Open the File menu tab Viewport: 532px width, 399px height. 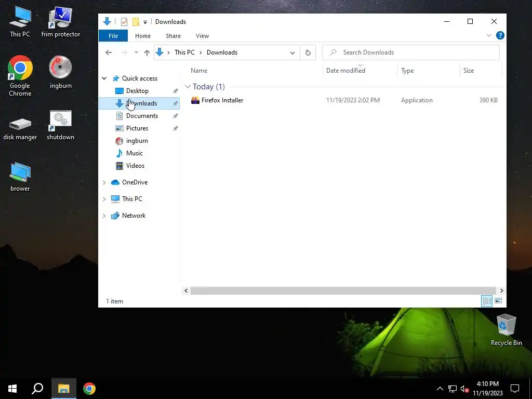click(113, 36)
